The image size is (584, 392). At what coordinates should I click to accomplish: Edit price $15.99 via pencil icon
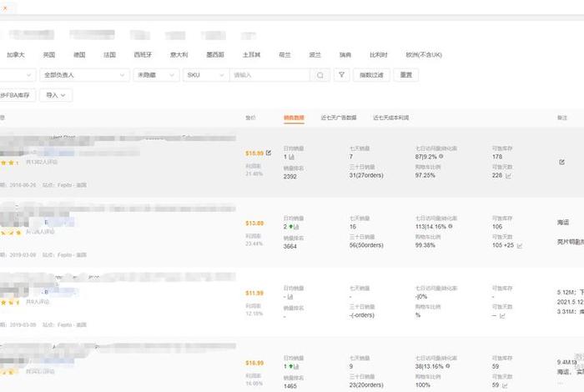click(269, 153)
